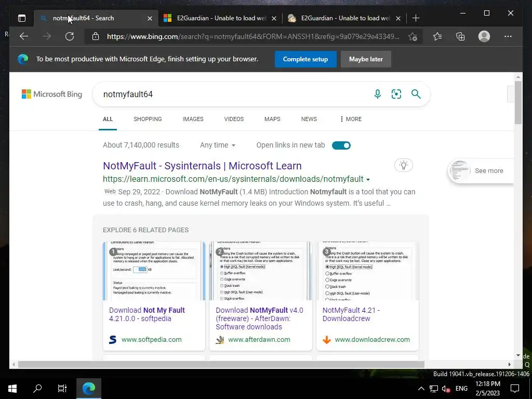The width and height of the screenshot is (532, 399).
Task: Open the Edge tab actions menu icon
Action: [x=22, y=18]
